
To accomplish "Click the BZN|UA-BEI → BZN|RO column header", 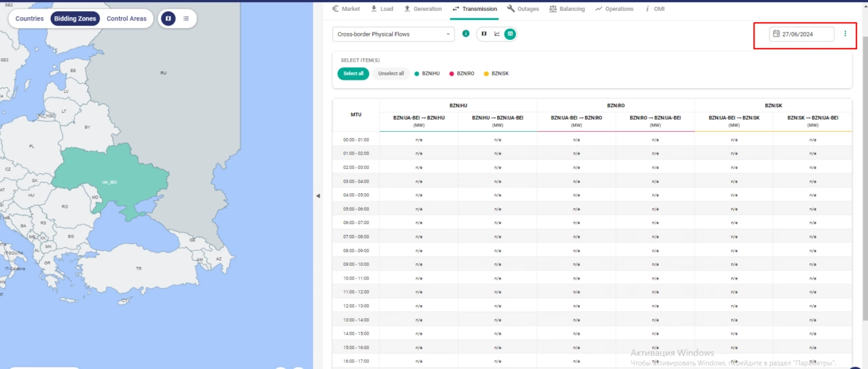I will point(576,121).
